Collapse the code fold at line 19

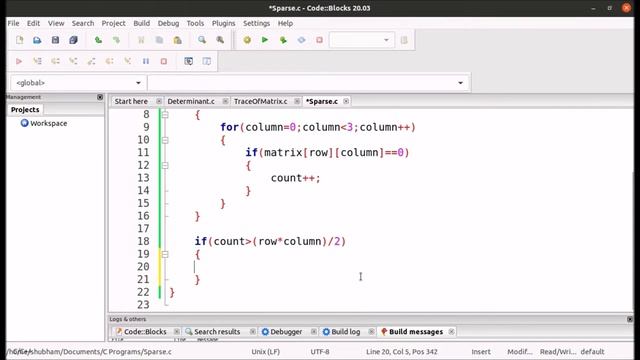point(165,254)
